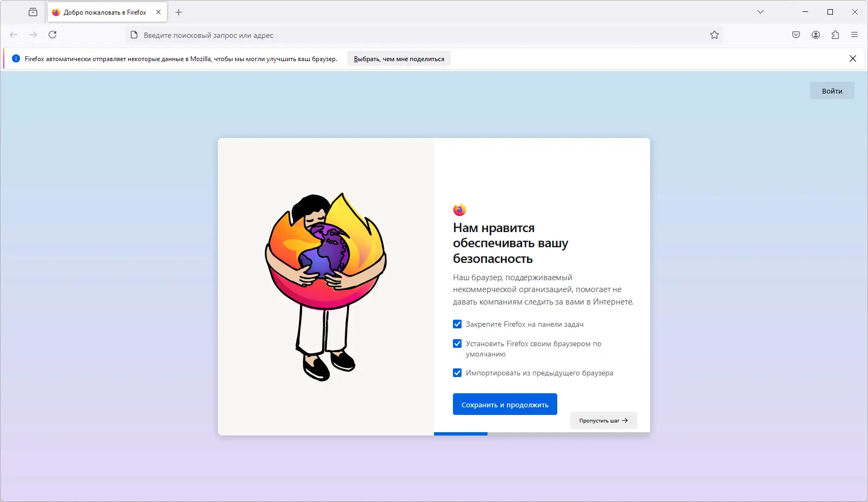Click the paragraph starting 'Наш браузер, поддерживаемый'

point(543,289)
